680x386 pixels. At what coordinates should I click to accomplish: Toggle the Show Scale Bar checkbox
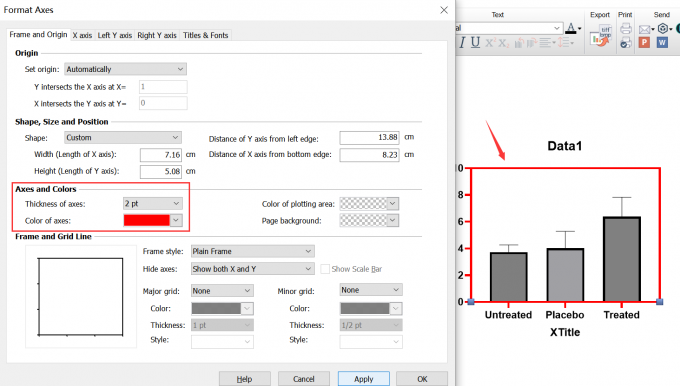coord(324,269)
